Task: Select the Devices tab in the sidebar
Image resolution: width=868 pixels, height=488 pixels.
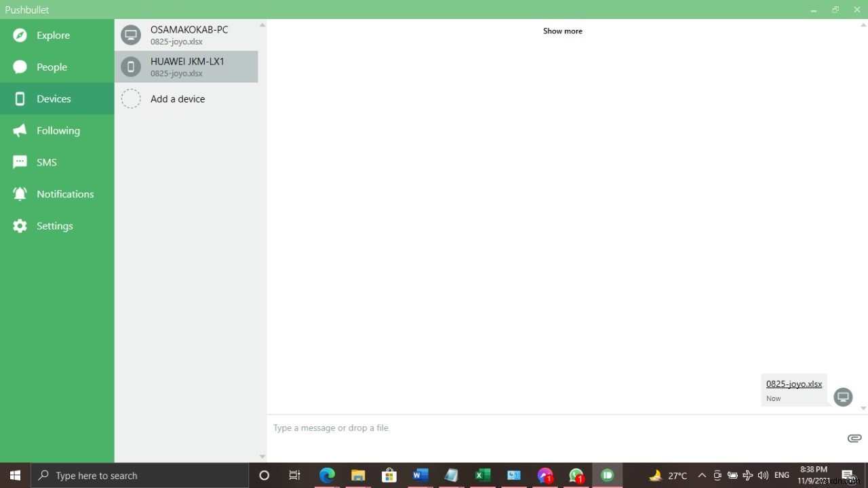Action: tap(54, 98)
